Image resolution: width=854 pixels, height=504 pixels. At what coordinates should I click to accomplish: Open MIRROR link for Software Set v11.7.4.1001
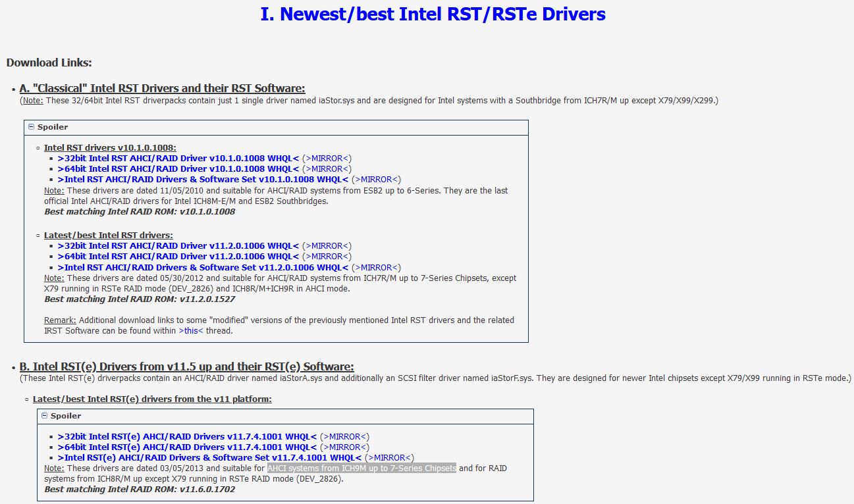tap(389, 458)
